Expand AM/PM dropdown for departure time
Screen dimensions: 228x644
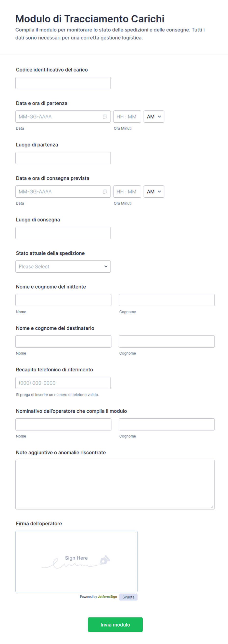tap(154, 117)
